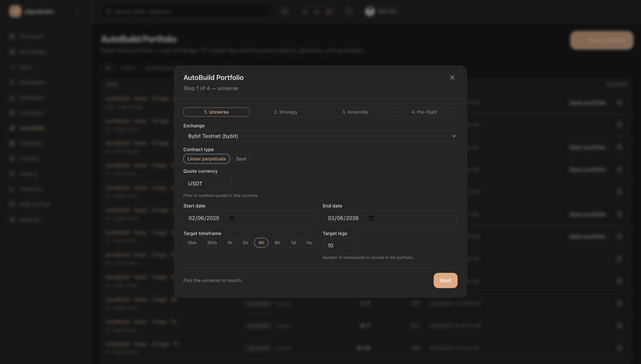641x364 pixels.
Task: Select the 1. Universe step tab
Action: (x=217, y=112)
